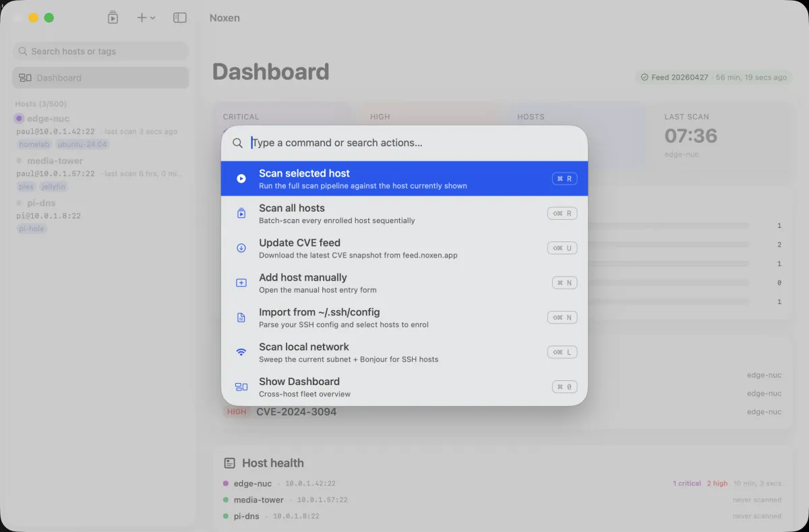This screenshot has width=809, height=532.
Task: Click the download icon beside Update CVE feed
Action: (241, 247)
